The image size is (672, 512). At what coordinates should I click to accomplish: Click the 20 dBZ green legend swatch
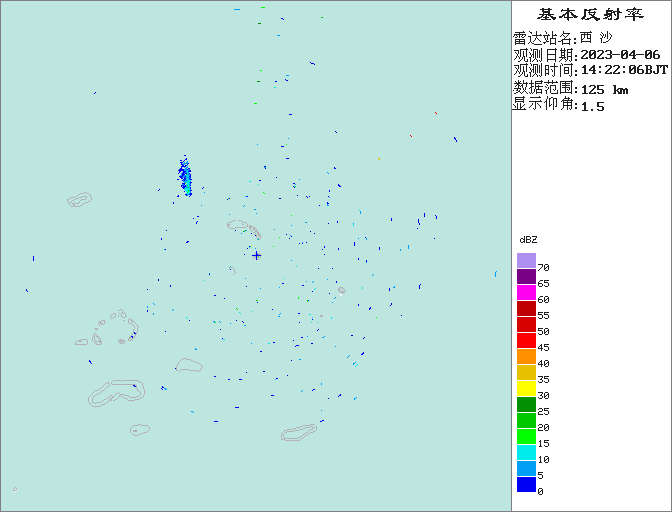[x=526, y=420]
